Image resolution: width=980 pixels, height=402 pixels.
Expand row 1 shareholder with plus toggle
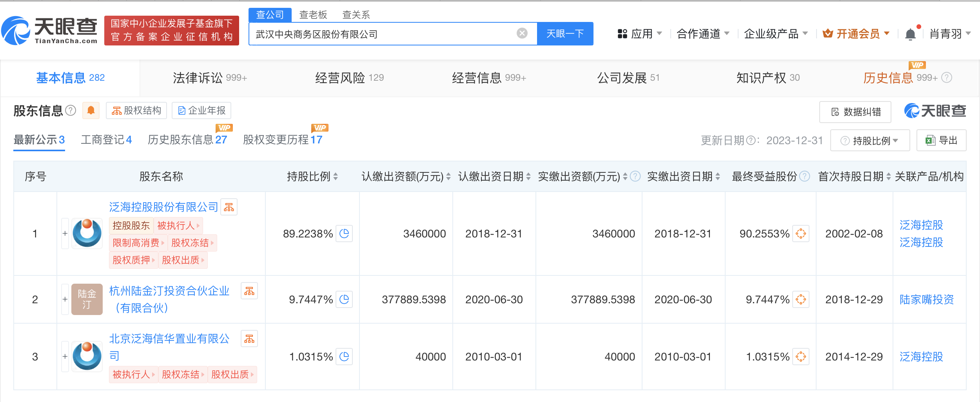click(65, 234)
